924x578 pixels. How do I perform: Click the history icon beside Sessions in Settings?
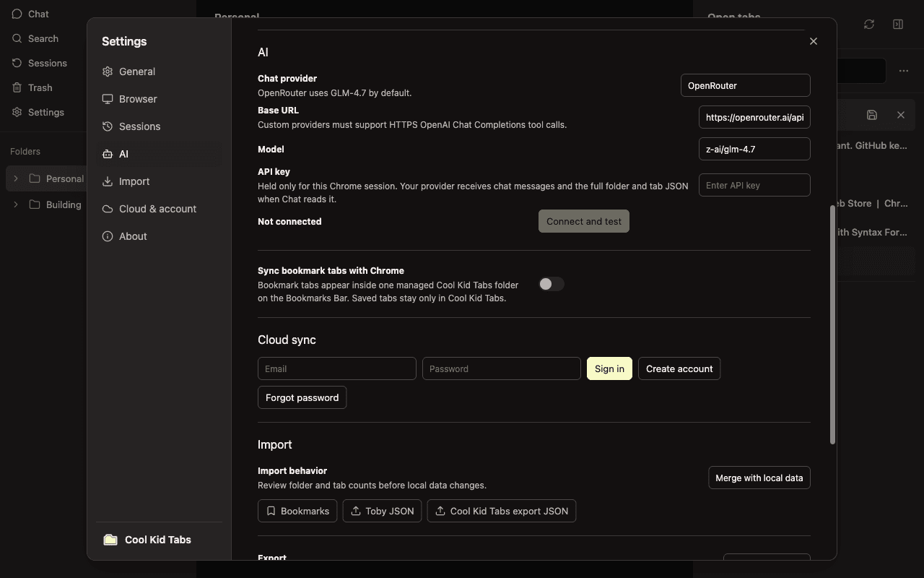pos(108,126)
